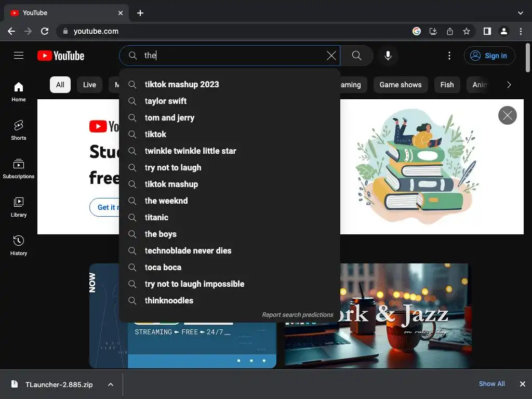Toggle the browser side panel
532x399 pixels.
487,31
